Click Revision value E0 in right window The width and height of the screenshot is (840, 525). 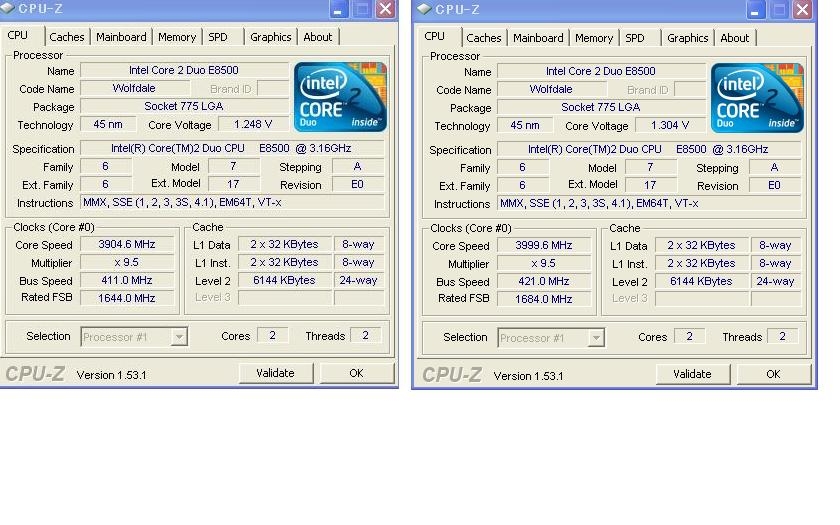click(x=774, y=185)
